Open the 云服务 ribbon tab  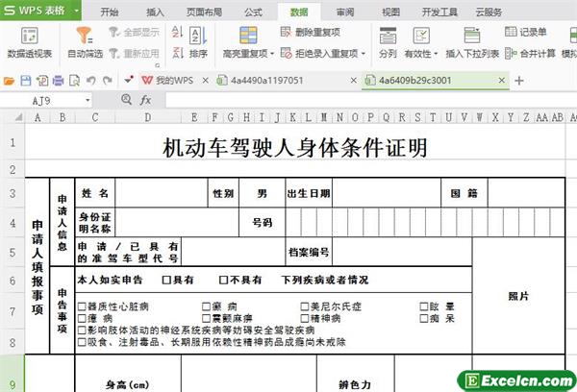(489, 12)
